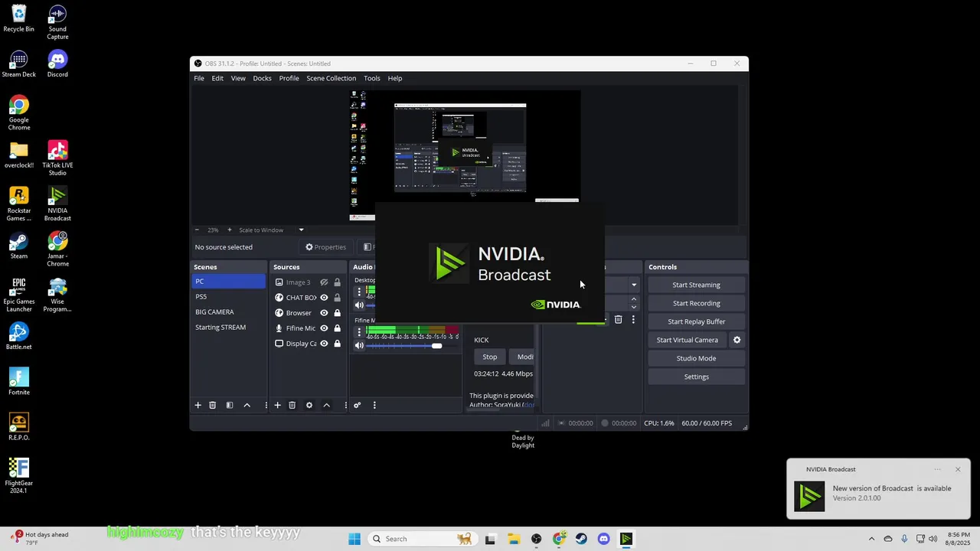This screenshot has height=551, width=980.
Task: Open the Edit menu
Action: pyautogui.click(x=217, y=78)
